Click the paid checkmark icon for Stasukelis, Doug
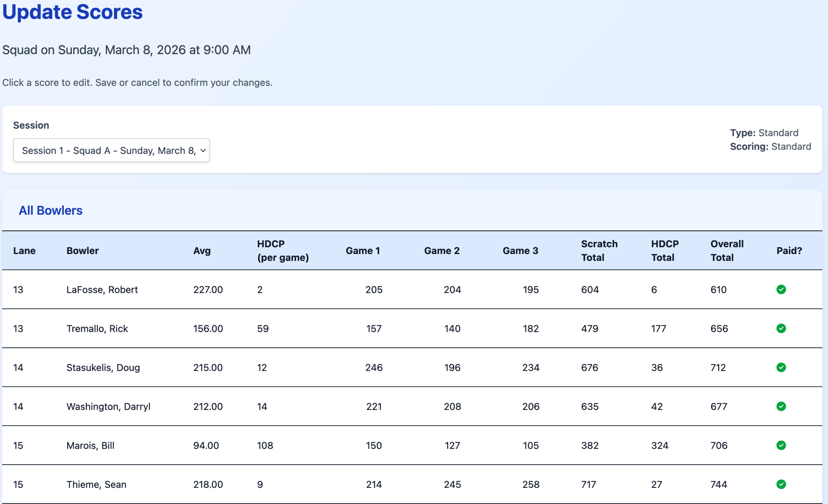This screenshot has height=504, width=828. click(x=781, y=367)
